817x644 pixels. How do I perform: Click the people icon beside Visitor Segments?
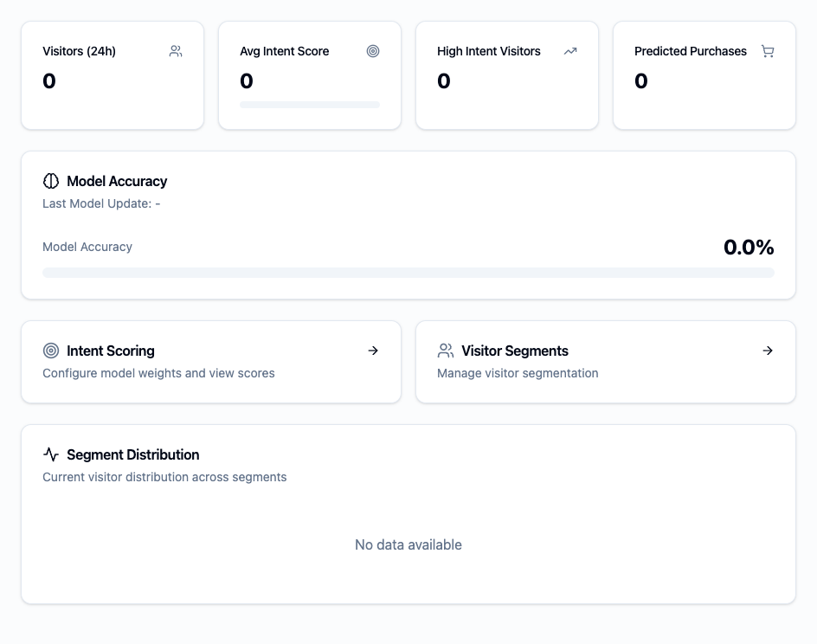tap(446, 351)
